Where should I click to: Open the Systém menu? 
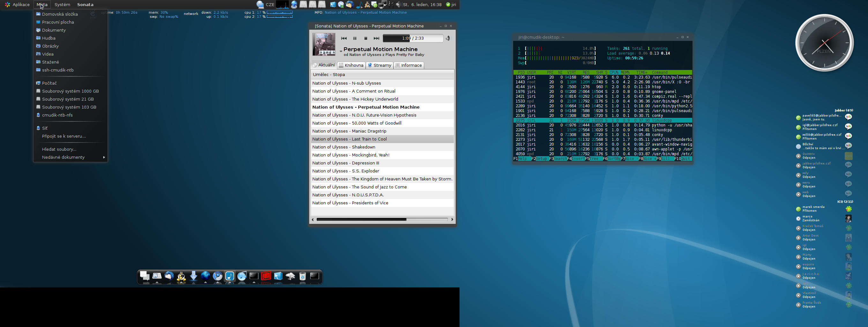[x=62, y=4]
